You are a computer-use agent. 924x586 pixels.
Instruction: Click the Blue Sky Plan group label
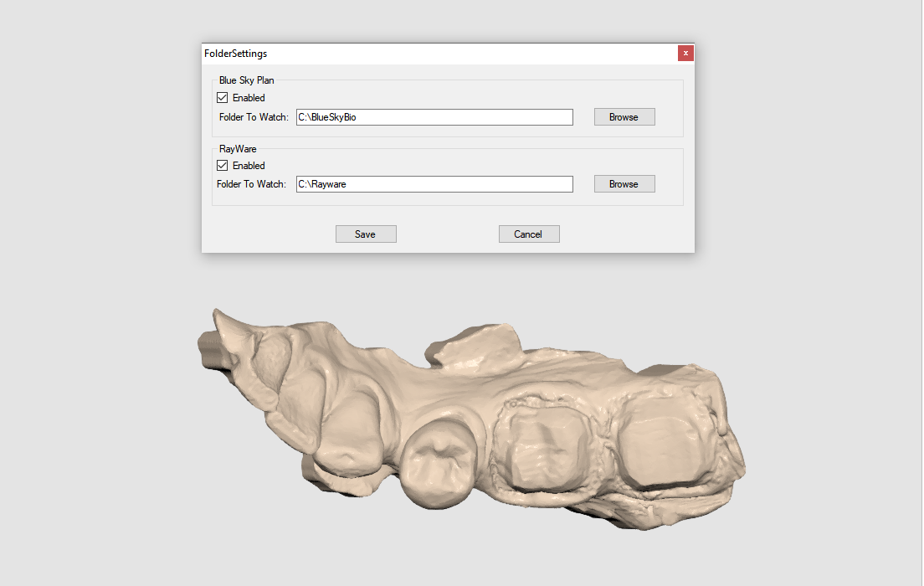(x=246, y=80)
